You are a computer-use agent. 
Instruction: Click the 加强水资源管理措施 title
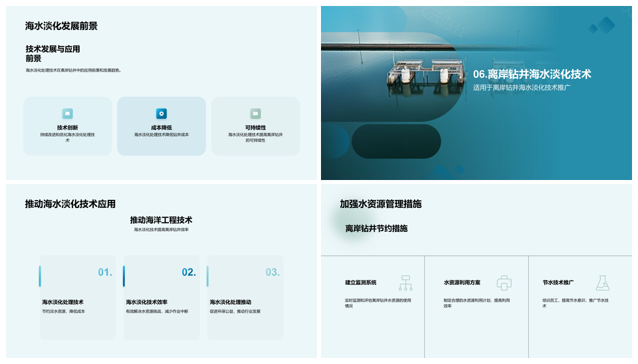click(380, 204)
